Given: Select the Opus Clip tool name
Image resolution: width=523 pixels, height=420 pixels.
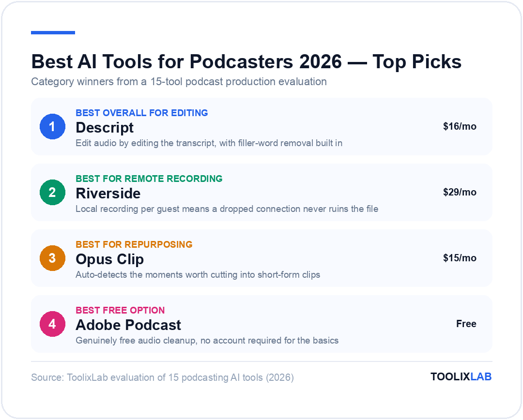Looking at the screenshot, I should tap(110, 259).
